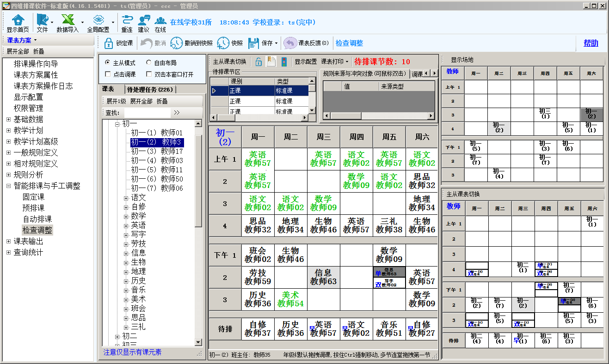Image resolution: width=609 pixels, height=364 pixels.
Task: Click 显示场地 panel header
Action: tap(462, 60)
